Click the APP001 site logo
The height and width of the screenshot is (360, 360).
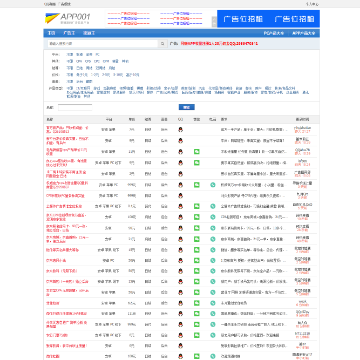click(x=68, y=18)
